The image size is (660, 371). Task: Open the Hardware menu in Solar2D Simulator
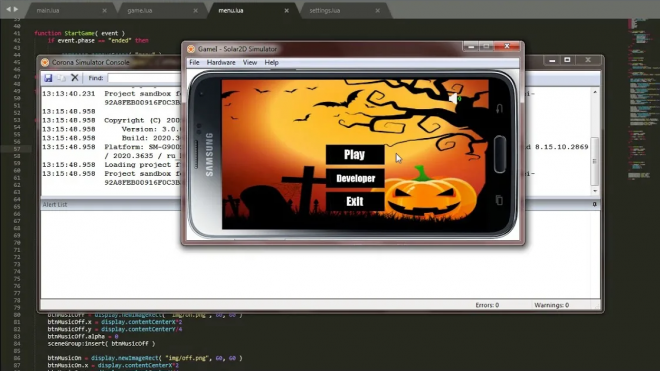(x=221, y=62)
